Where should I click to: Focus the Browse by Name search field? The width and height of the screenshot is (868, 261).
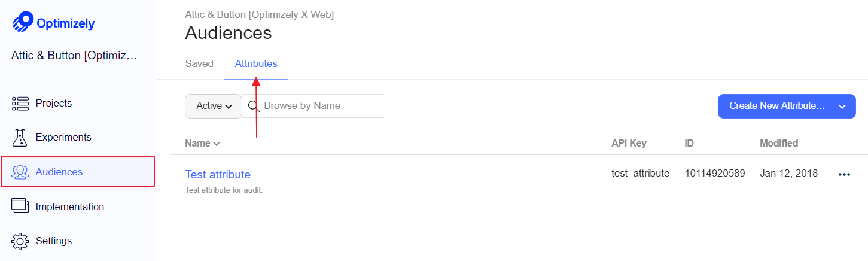pos(313,106)
